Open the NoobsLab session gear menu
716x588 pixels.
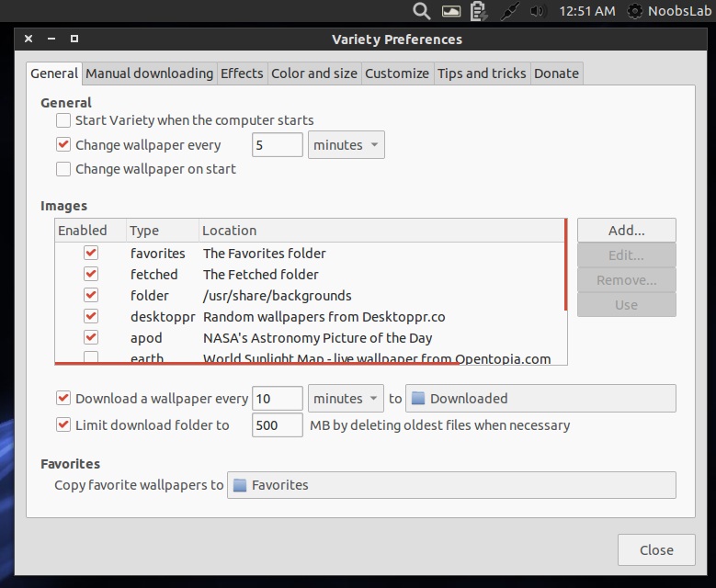tap(634, 11)
